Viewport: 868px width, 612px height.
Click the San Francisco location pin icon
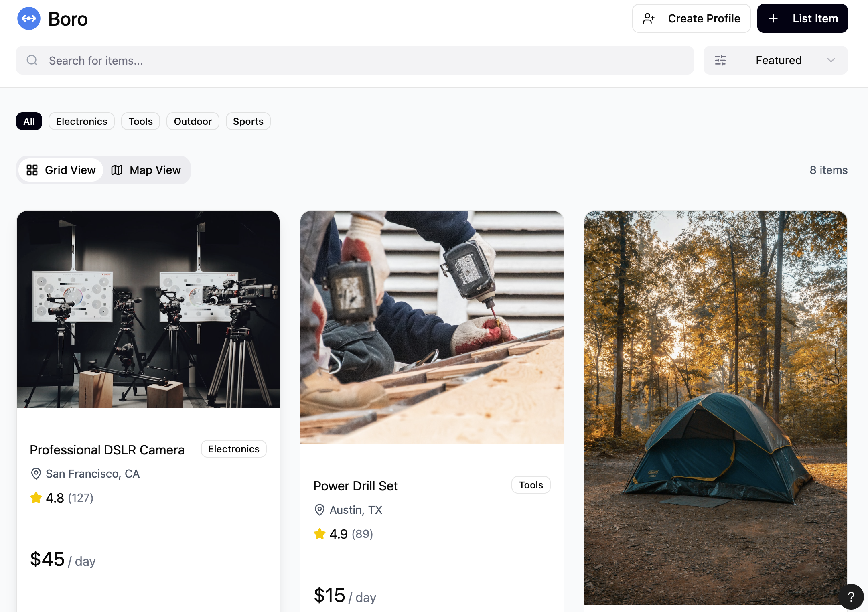(x=36, y=474)
